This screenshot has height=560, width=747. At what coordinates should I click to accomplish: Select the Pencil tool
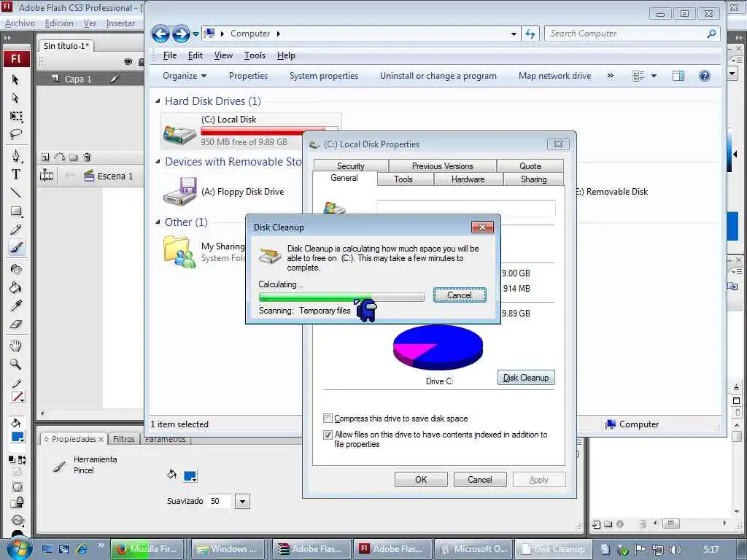pos(16,229)
